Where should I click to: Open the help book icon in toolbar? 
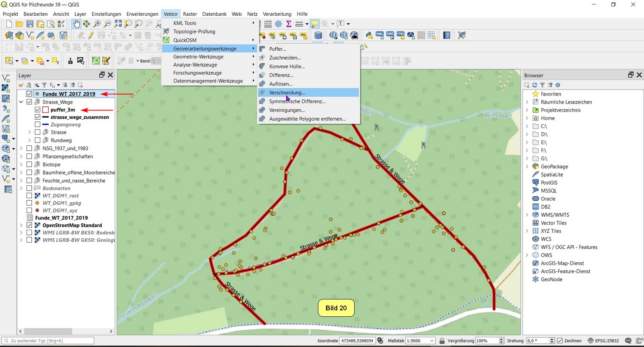click(x=447, y=35)
